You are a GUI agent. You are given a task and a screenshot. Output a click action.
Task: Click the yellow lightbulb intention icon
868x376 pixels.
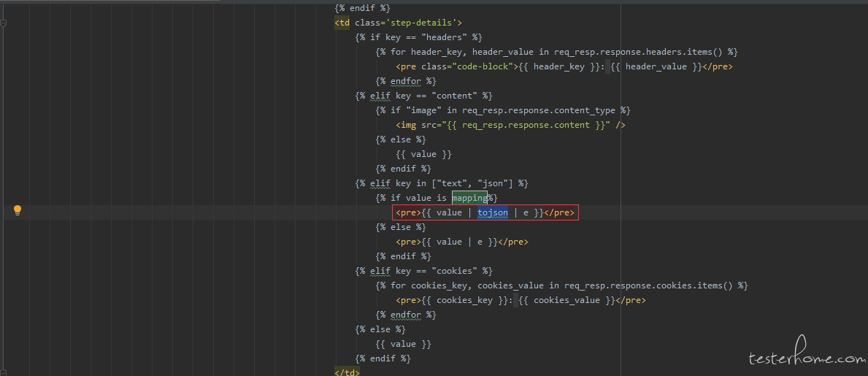[18, 210]
